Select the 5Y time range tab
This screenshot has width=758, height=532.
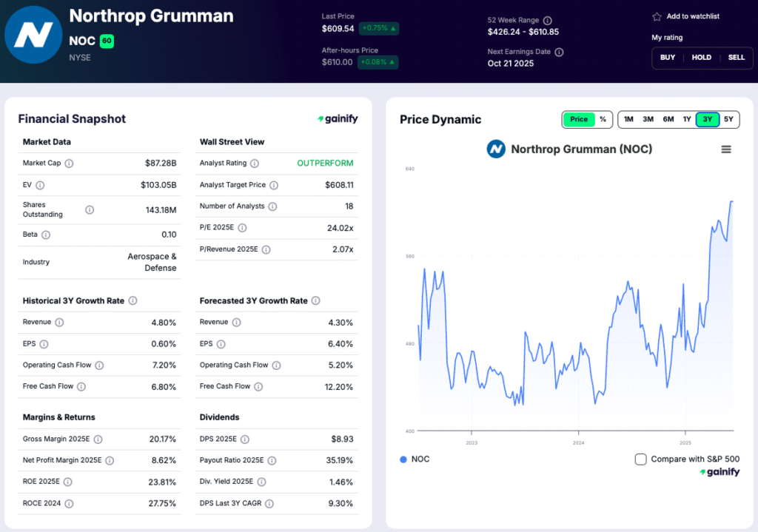(728, 119)
